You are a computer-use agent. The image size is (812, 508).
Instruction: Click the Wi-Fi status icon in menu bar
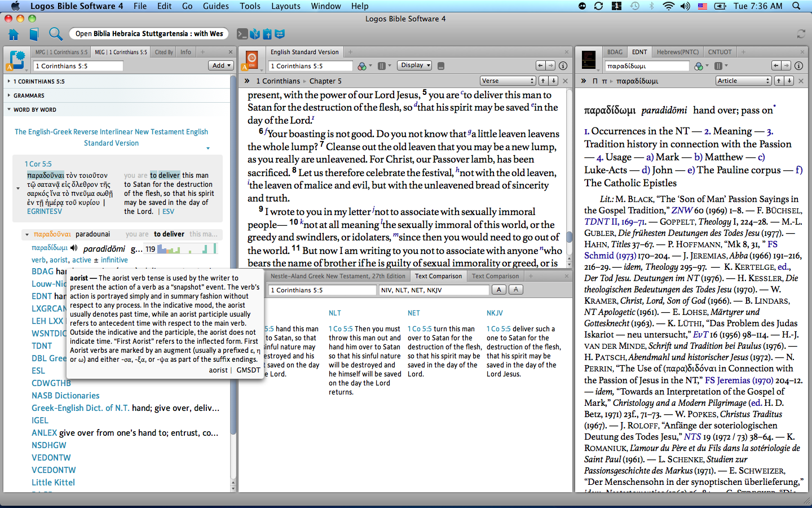[668, 6]
